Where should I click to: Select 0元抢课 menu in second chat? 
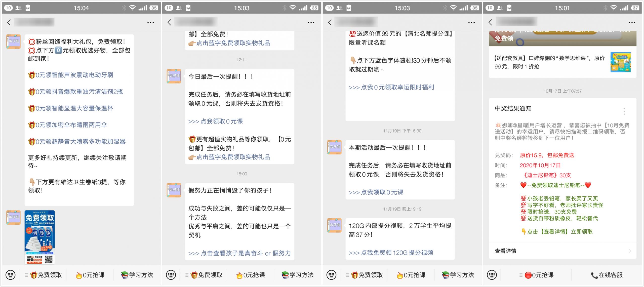point(251,275)
